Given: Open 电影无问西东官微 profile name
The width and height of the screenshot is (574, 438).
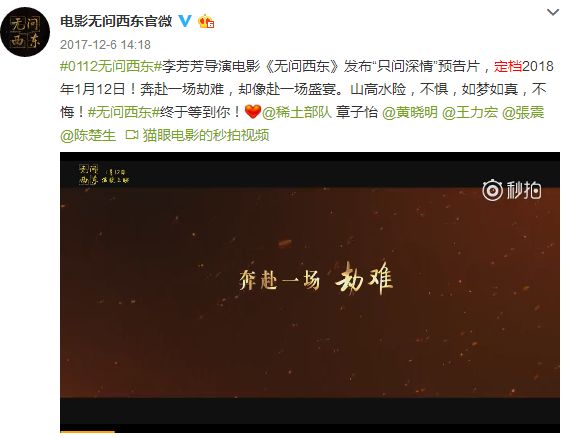Looking at the screenshot, I should point(116,21).
